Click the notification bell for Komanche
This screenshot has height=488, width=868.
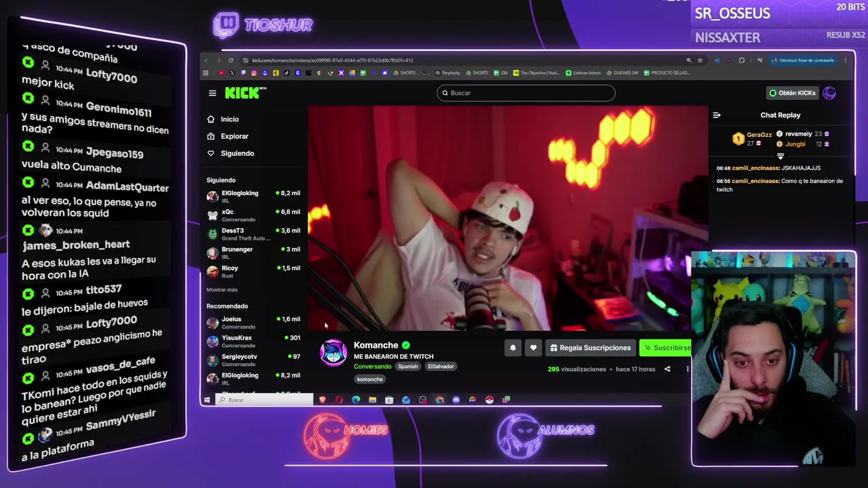point(513,348)
